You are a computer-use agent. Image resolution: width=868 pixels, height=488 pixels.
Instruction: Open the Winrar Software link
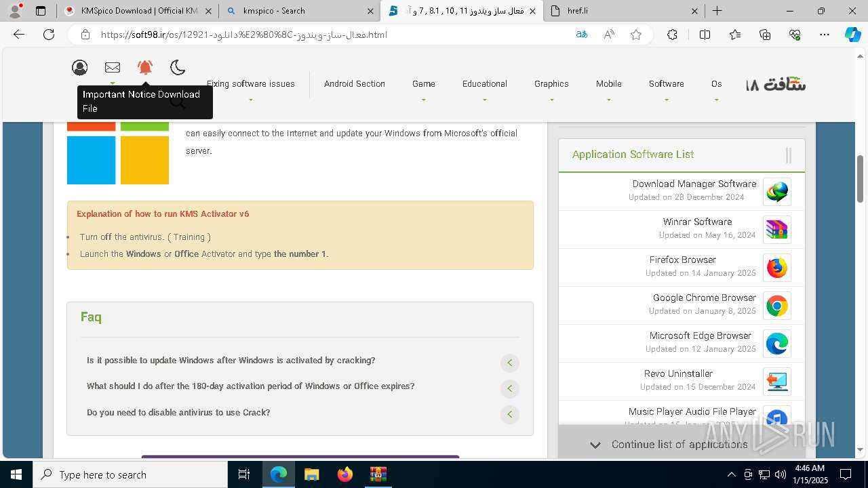pyautogui.click(x=697, y=222)
